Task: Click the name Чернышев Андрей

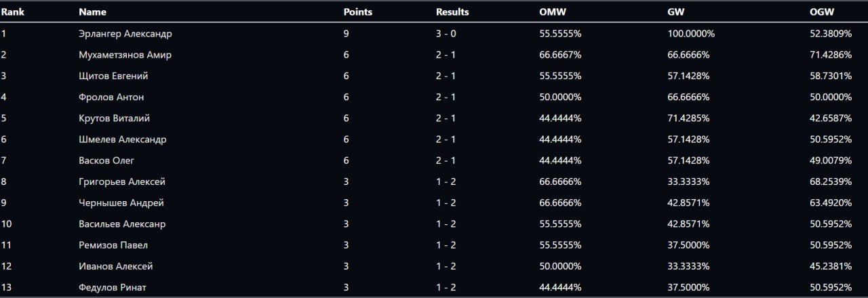Action: coord(121,203)
